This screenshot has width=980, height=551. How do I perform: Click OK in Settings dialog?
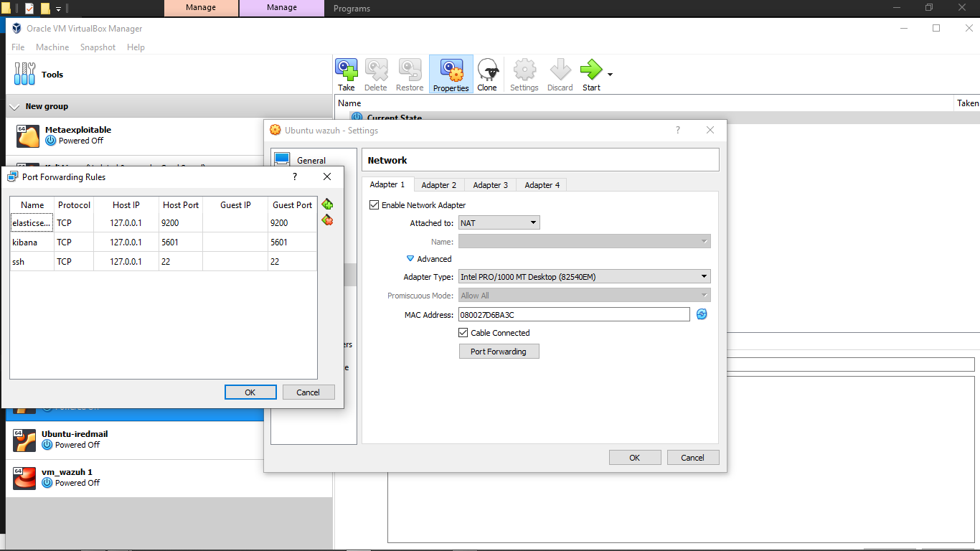pyautogui.click(x=635, y=458)
